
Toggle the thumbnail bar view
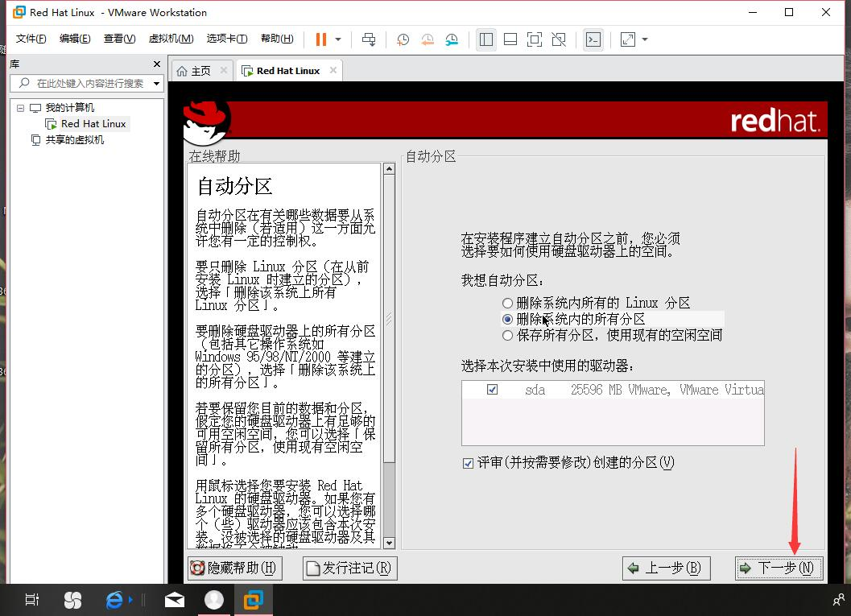coord(510,39)
